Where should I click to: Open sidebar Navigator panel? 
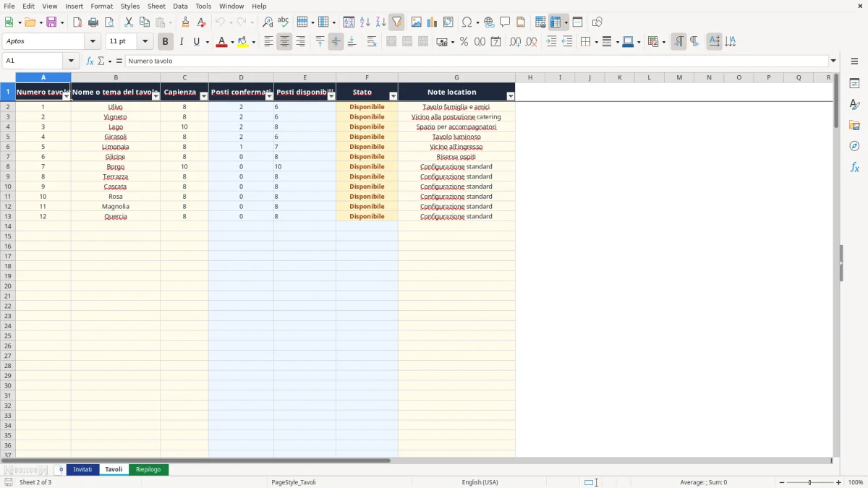click(x=854, y=146)
